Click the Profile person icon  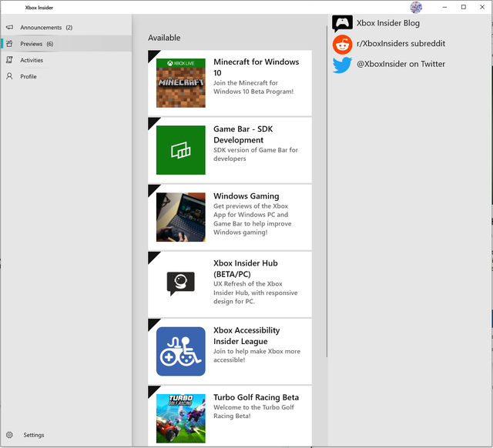(10, 76)
